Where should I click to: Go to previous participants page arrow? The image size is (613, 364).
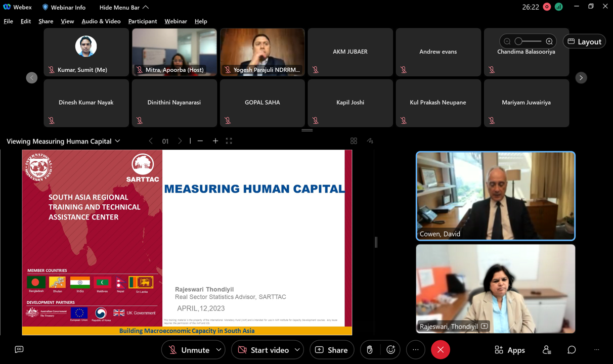[x=32, y=77]
